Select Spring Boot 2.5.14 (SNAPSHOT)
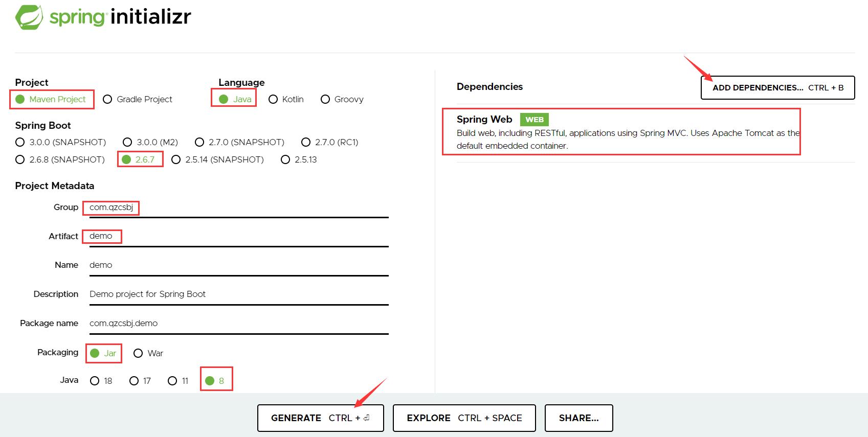The width and height of the screenshot is (868, 437). pos(218,159)
